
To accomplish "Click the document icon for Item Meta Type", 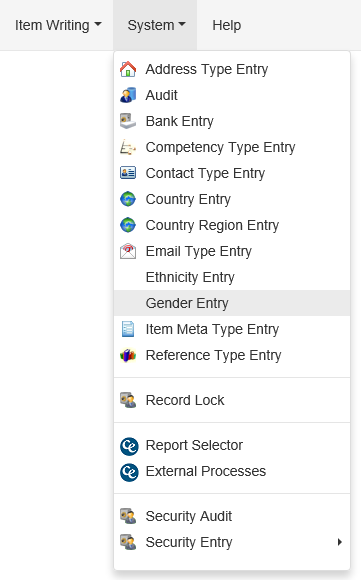I will pyautogui.click(x=128, y=329).
